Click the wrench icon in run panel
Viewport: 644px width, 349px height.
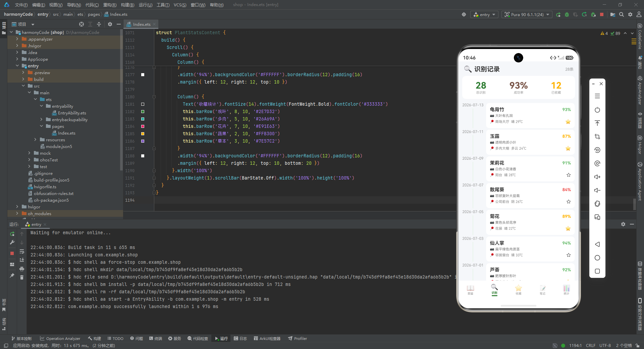12,242
